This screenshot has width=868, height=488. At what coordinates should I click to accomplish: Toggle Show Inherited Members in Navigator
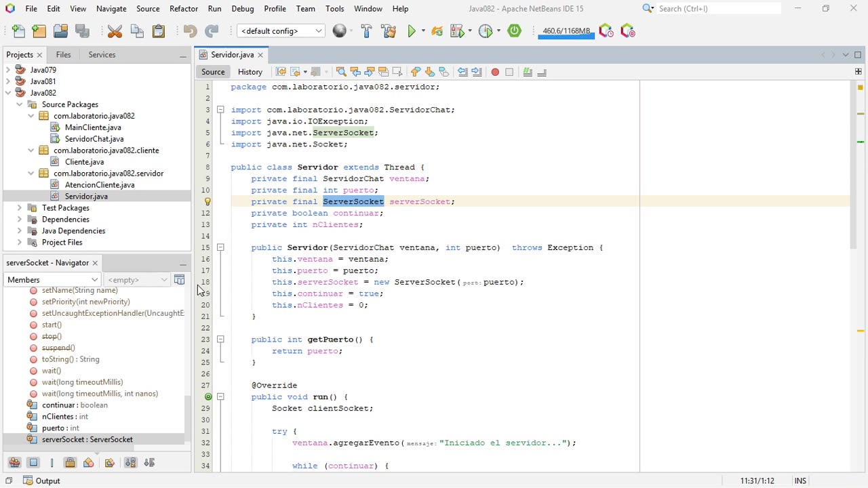(14, 463)
